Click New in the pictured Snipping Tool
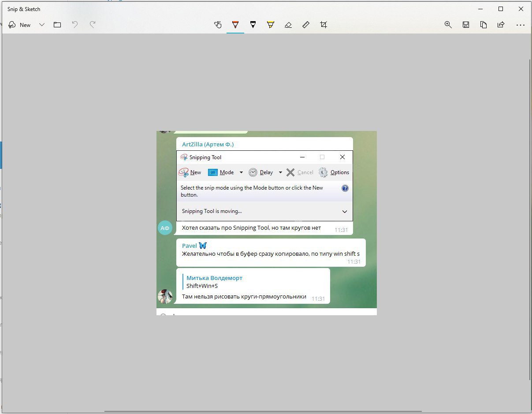 190,172
